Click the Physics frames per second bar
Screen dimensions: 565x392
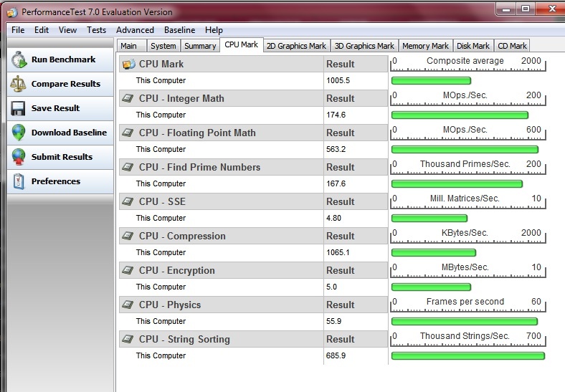coord(465,321)
